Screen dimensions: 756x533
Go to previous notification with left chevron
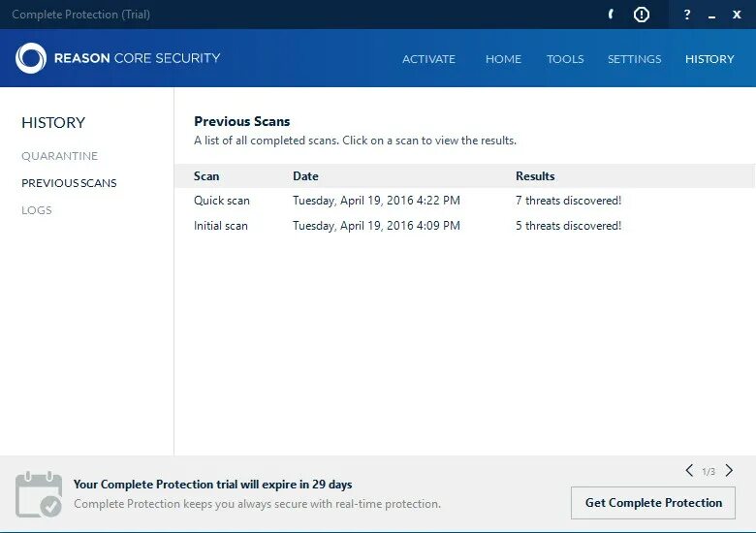click(x=689, y=470)
